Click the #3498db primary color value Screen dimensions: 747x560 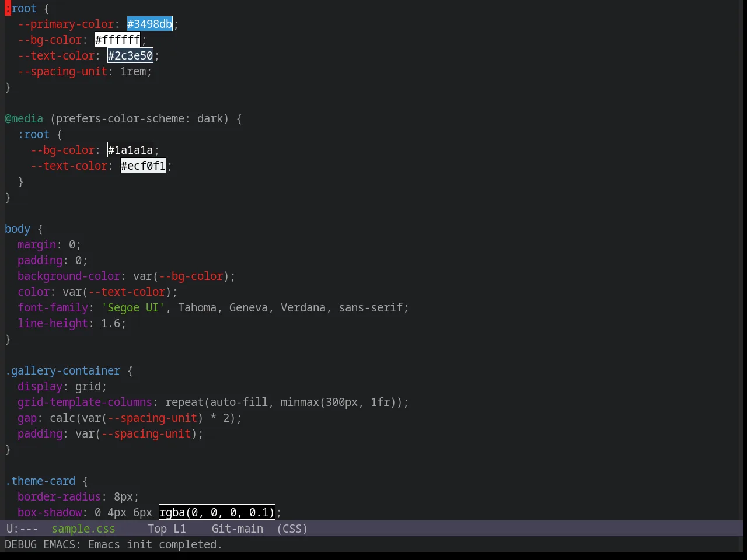click(149, 24)
